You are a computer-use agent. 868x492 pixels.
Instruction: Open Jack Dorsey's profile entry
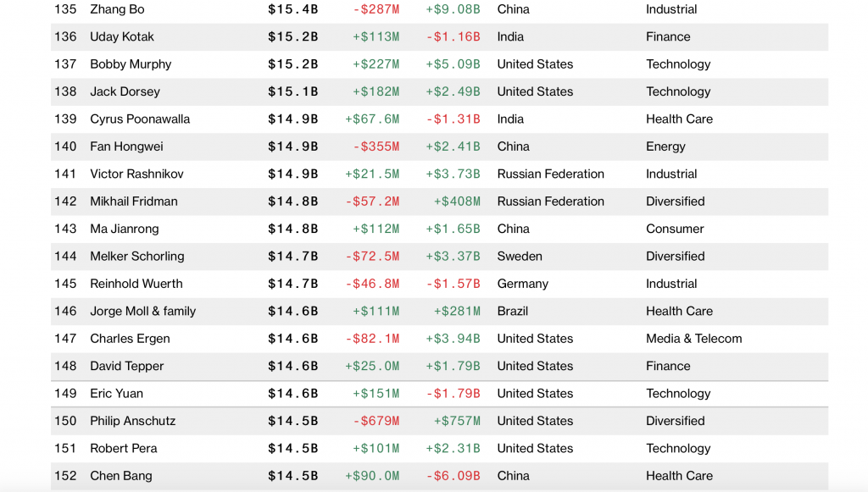(125, 91)
